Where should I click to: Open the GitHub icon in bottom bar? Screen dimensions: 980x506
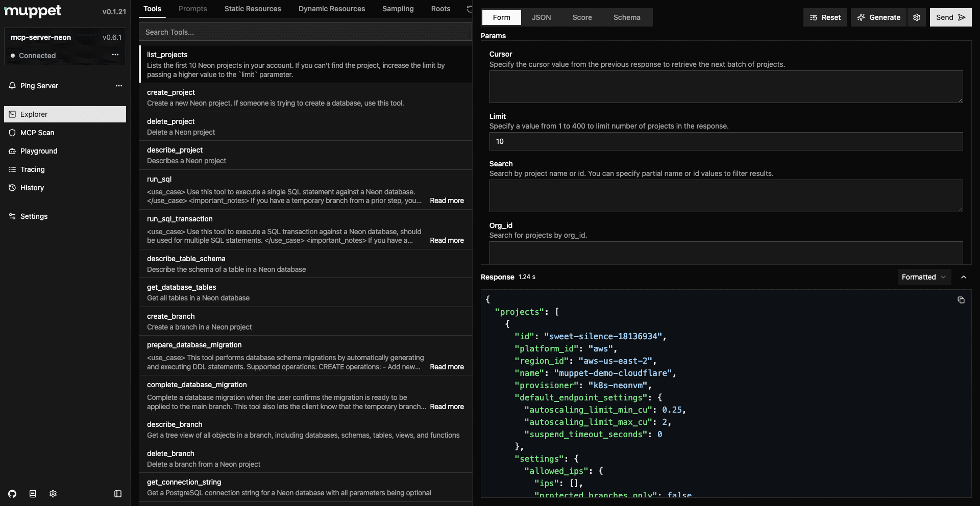point(12,494)
